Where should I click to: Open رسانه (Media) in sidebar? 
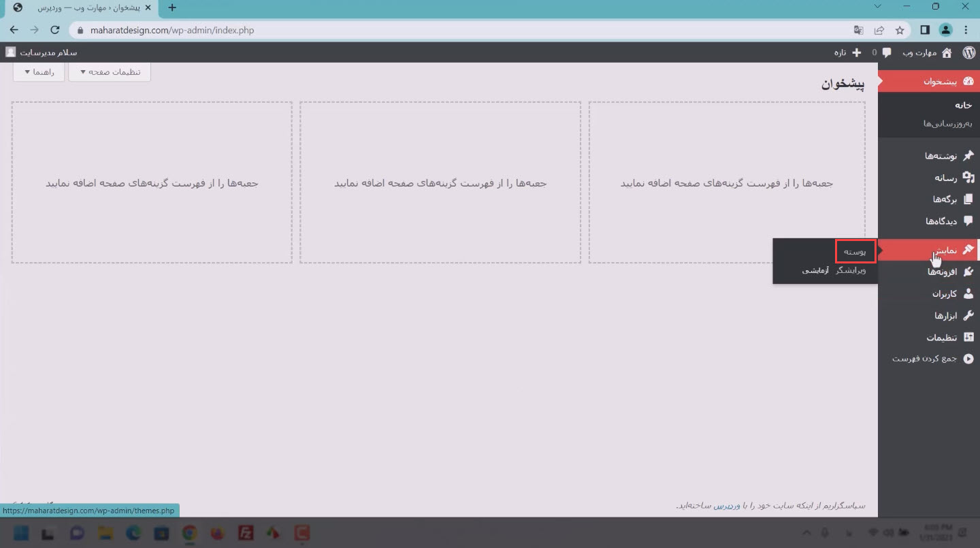(928, 178)
